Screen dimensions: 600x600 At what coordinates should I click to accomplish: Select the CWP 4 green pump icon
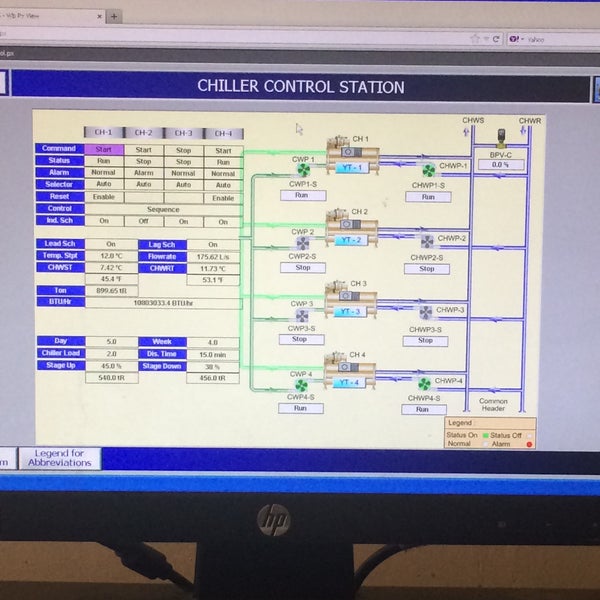(301, 384)
